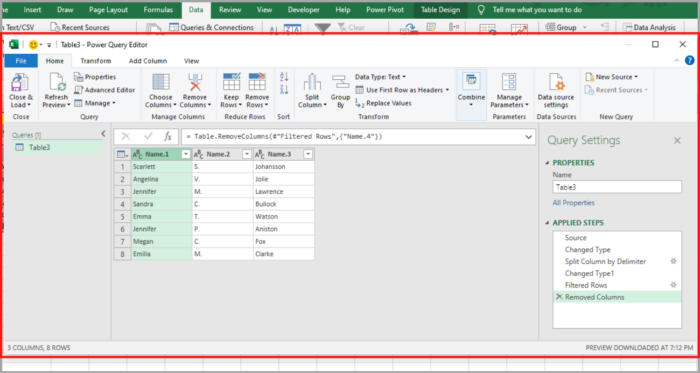Open the Recent Sources dropdown in New Query
Screen dimensions: 700x373
[x=616, y=90]
